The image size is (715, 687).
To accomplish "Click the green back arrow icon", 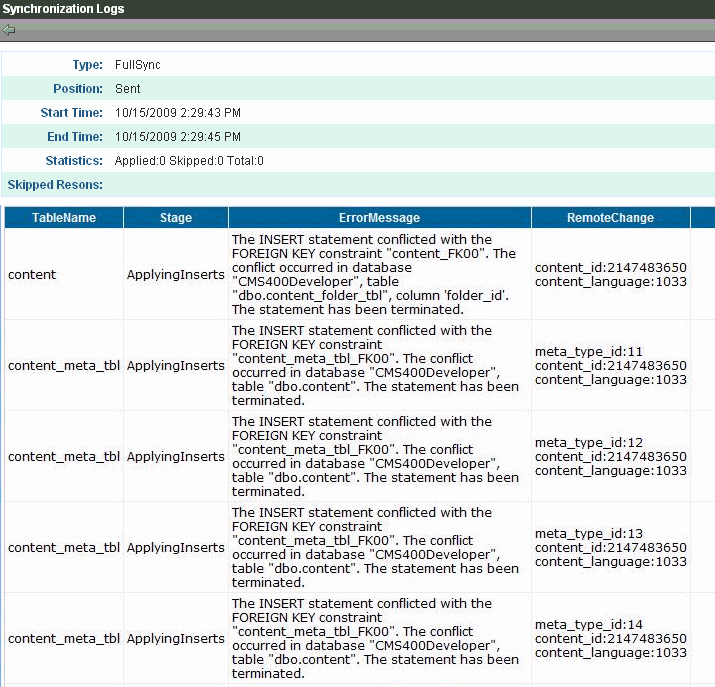I will pos(9,30).
